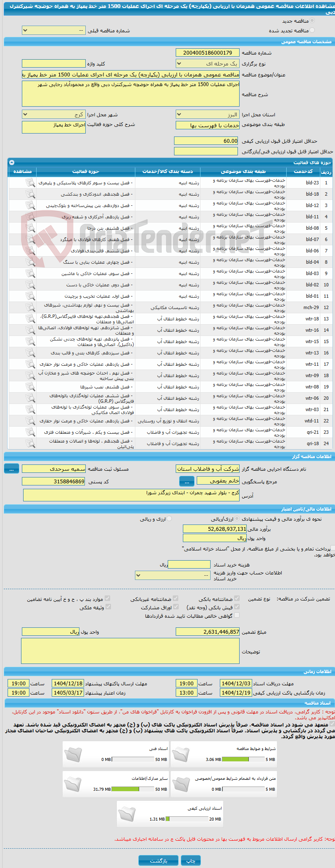
Task: Open the شماره مناقصه قبلی dropdown
Action: (x=54, y=30)
